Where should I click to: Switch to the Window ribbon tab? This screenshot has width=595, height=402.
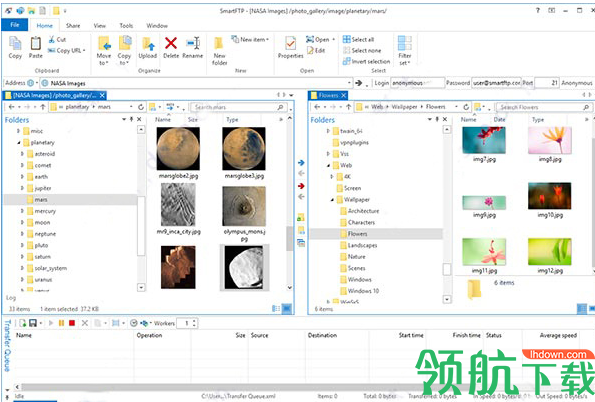click(x=157, y=25)
